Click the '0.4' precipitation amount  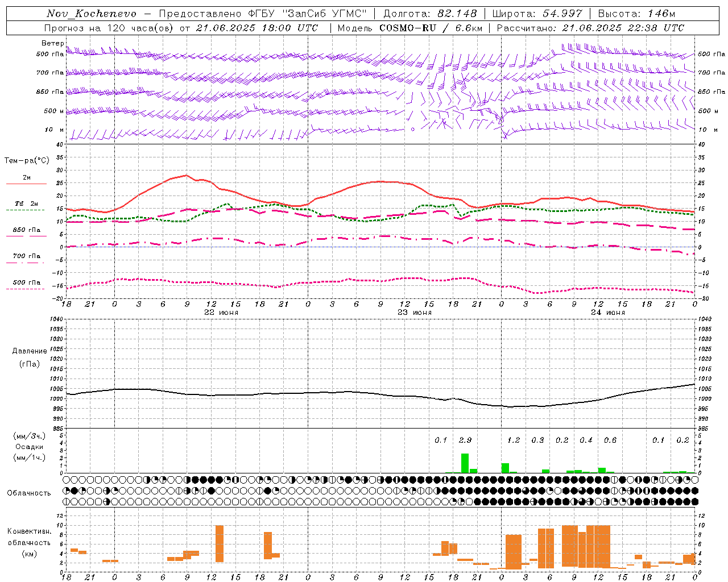586,440
